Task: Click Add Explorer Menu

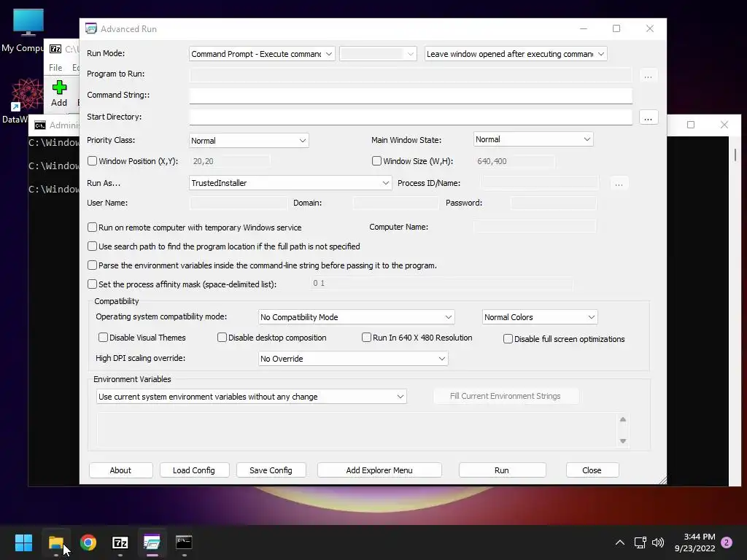Action: (x=379, y=470)
